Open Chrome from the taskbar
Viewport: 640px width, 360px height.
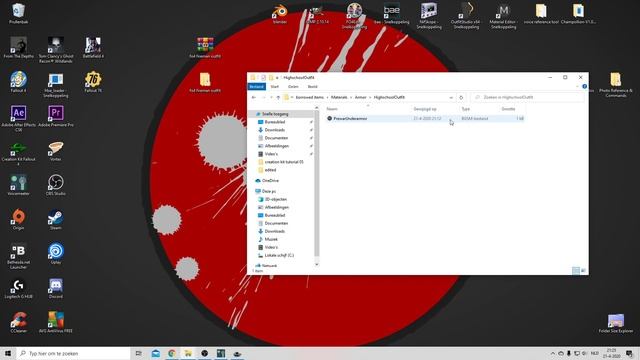pyautogui.click(x=172, y=353)
